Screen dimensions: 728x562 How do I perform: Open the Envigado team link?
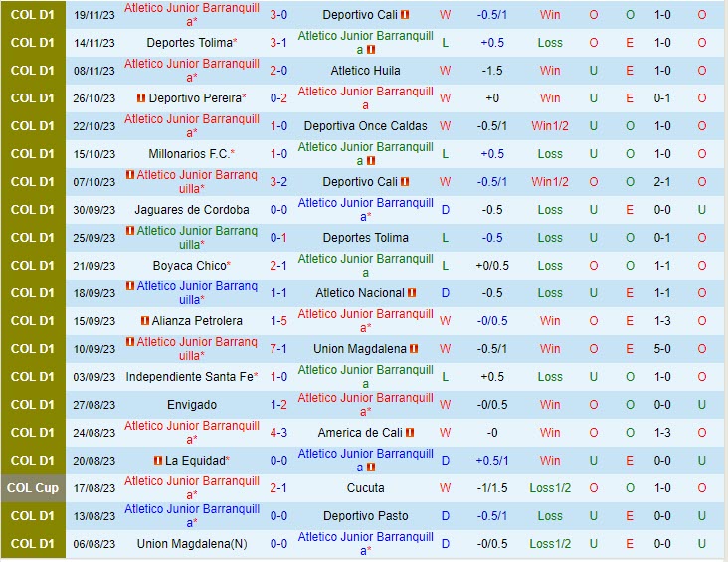pos(192,405)
